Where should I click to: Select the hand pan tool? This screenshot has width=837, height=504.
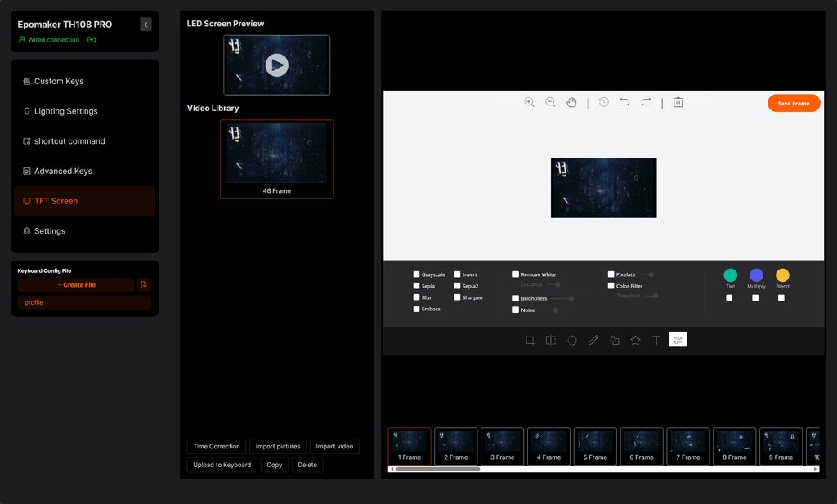[571, 102]
